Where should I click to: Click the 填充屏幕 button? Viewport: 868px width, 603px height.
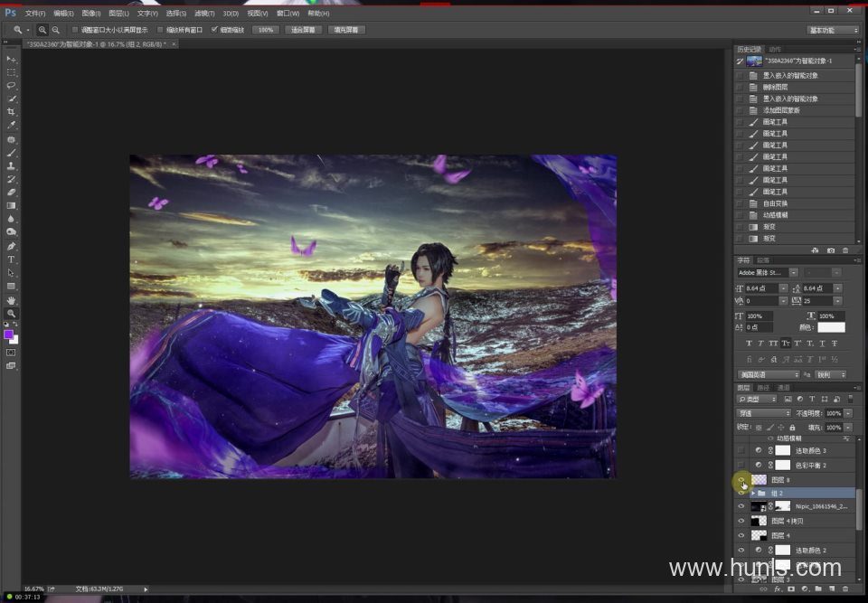tap(346, 30)
